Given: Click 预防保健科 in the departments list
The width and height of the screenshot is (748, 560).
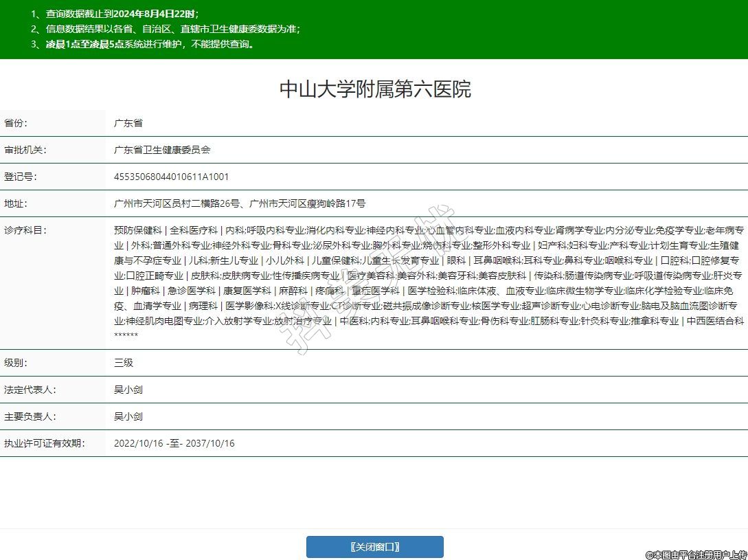Looking at the screenshot, I should click(137, 230).
